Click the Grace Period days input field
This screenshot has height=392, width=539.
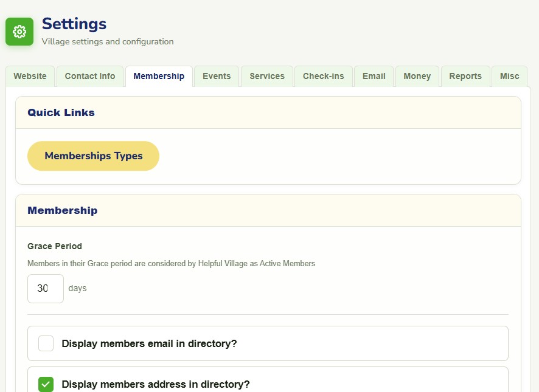click(x=46, y=289)
